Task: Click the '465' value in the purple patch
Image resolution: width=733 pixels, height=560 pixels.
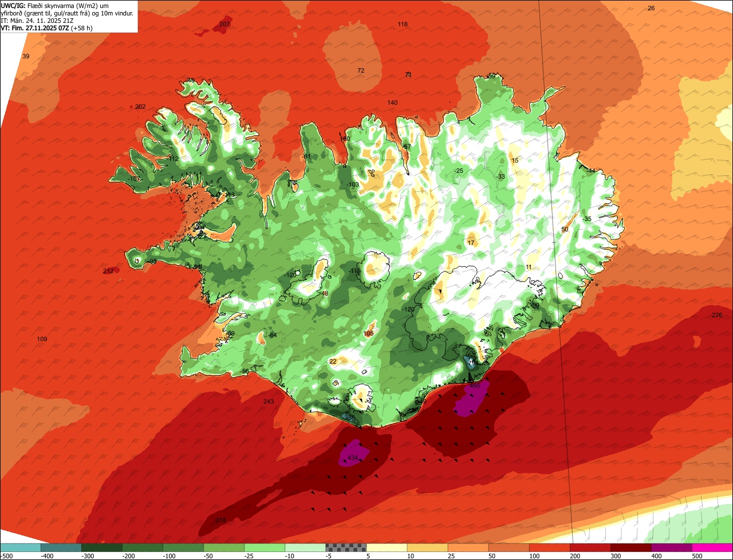Action: [475, 386]
